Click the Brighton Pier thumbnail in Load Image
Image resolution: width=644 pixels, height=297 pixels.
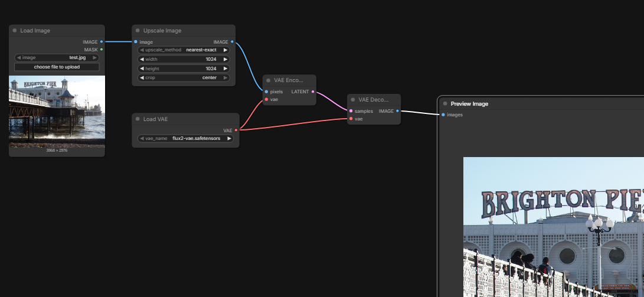click(x=57, y=112)
